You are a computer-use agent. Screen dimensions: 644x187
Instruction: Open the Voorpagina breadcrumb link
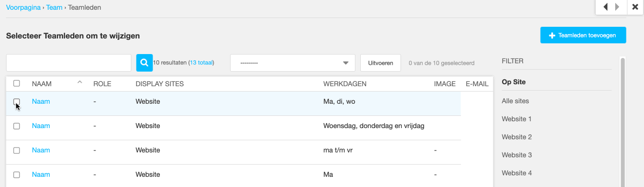click(x=23, y=8)
